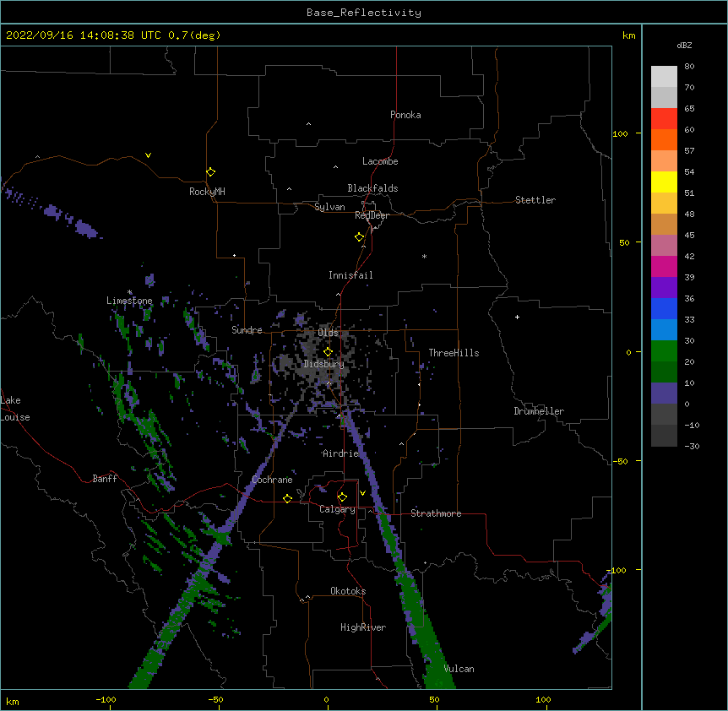Click the Drumheller town label
This screenshot has height=711, width=728.
click(539, 411)
